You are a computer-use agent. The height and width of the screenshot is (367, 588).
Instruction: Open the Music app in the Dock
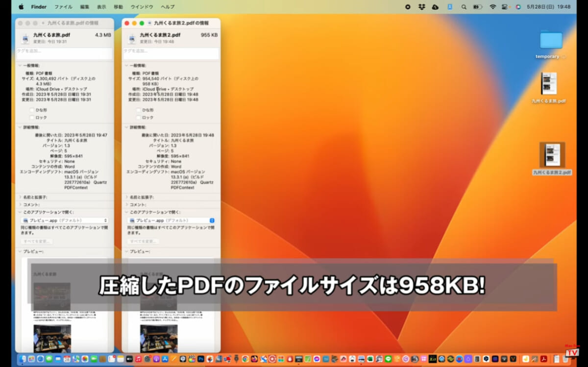click(138, 359)
